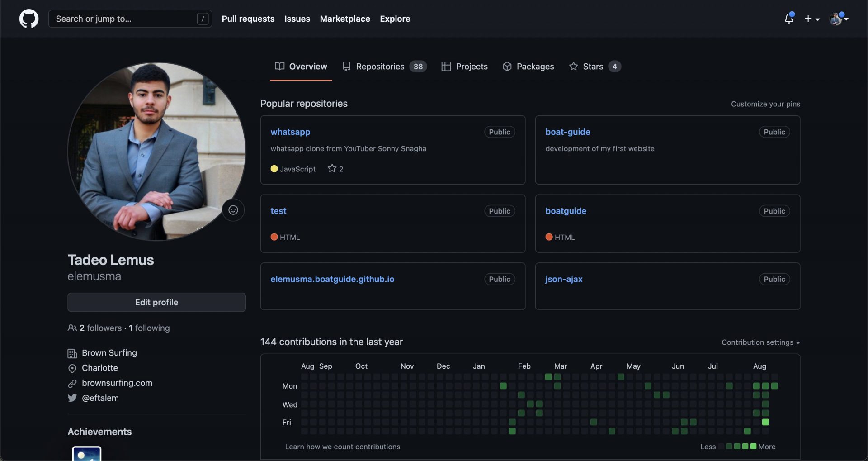
Task: Open the boatguide repository
Action: tap(566, 211)
